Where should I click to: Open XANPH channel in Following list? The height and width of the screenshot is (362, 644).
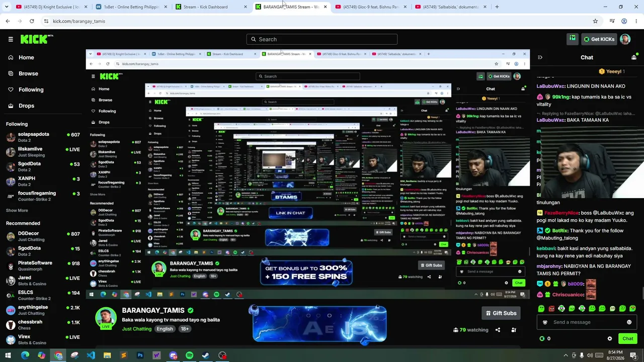43,181
